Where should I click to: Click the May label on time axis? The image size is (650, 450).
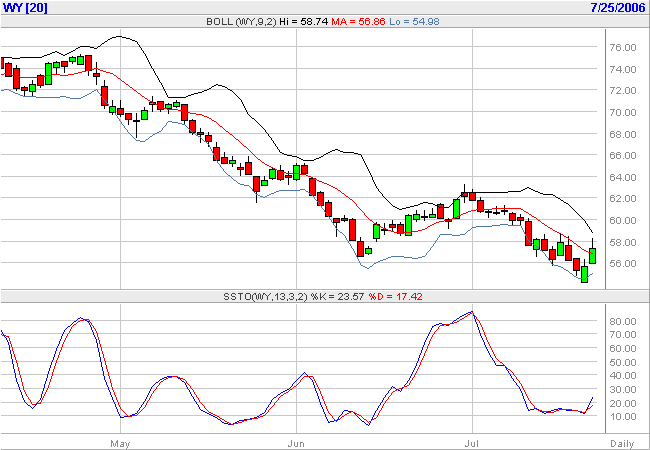(x=120, y=444)
